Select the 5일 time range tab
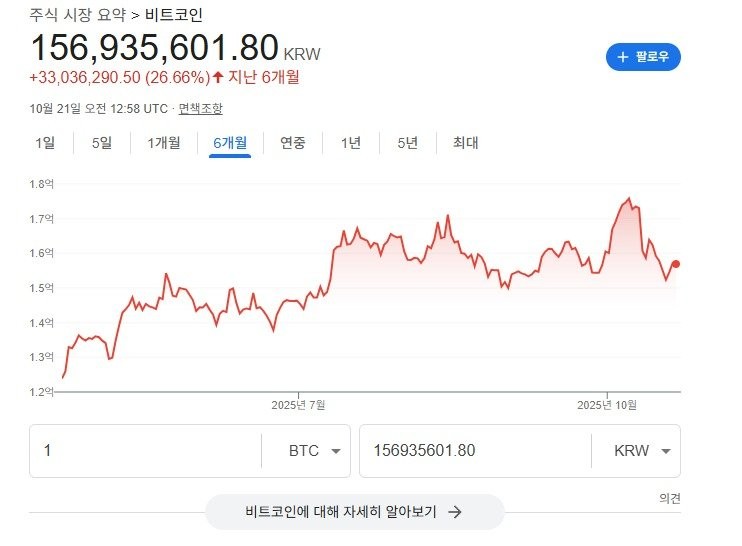The width and height of the screenshot is (742, 546). tap(102, 142)
